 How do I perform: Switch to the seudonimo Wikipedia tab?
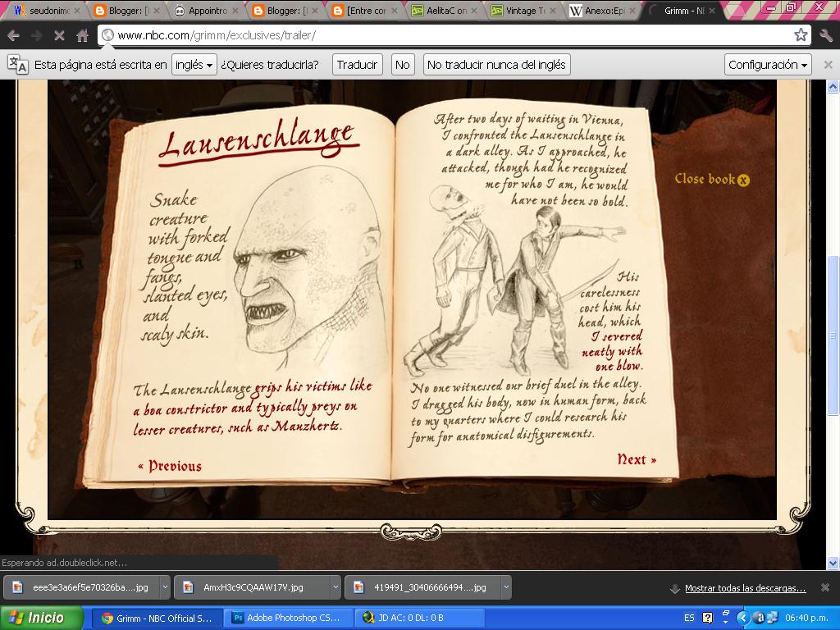coord(46,11)
